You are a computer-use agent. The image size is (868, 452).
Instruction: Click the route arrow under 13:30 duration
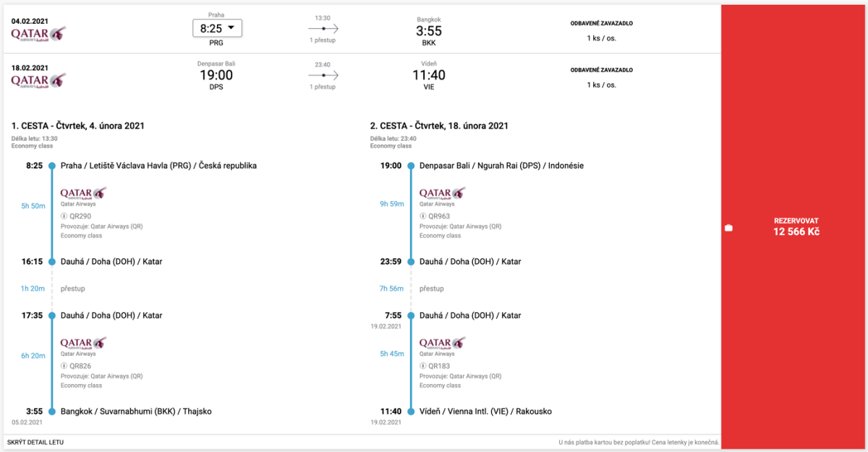pos(323,28)
